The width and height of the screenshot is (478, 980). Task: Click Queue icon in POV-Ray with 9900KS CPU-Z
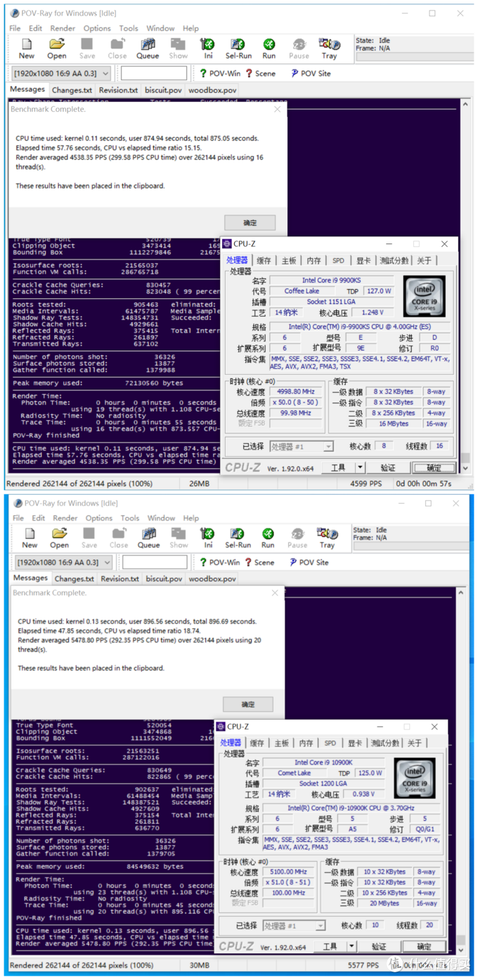point(148,49)
